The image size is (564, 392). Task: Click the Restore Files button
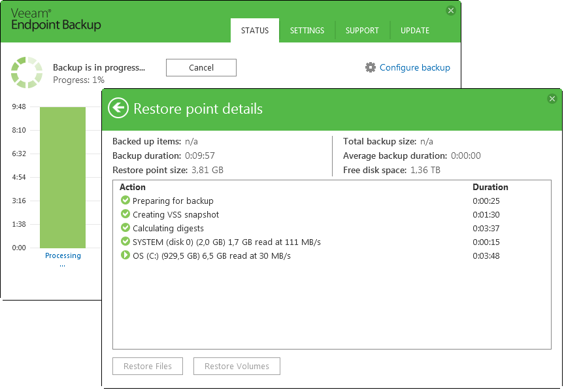(148, 366)
